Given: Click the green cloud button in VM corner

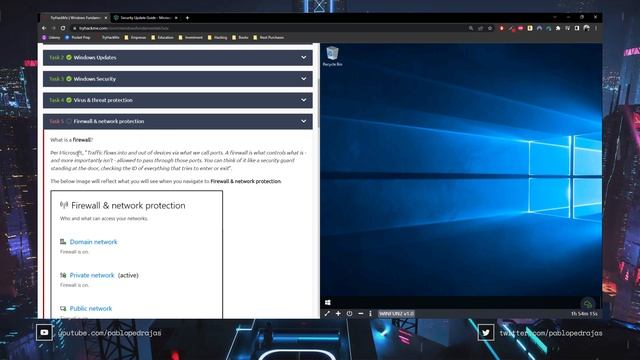Looking at the screenshot, I should point(588,304).
